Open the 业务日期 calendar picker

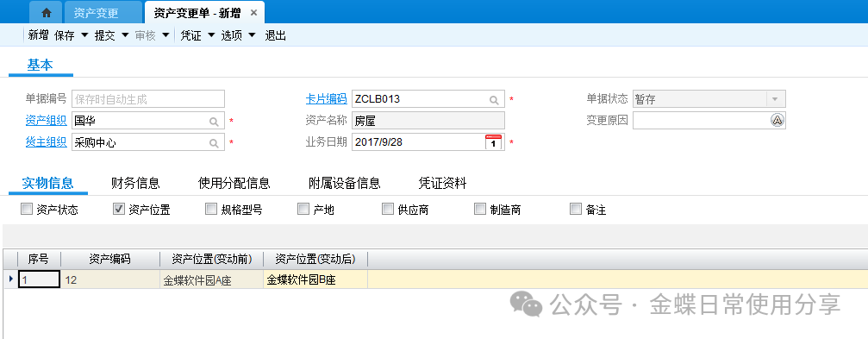coord(493,141)
